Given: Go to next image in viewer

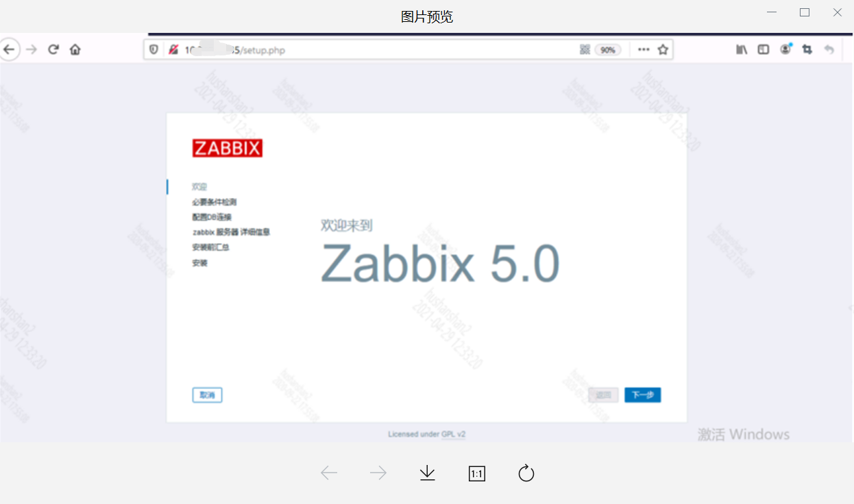Looking at the screenshot, I should tap(378, 473).
